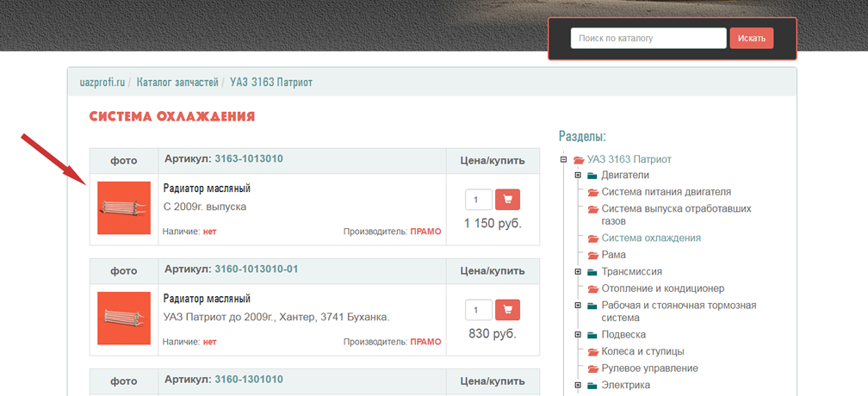Expand the Двигатели tree node

click(x=578, y=176)
